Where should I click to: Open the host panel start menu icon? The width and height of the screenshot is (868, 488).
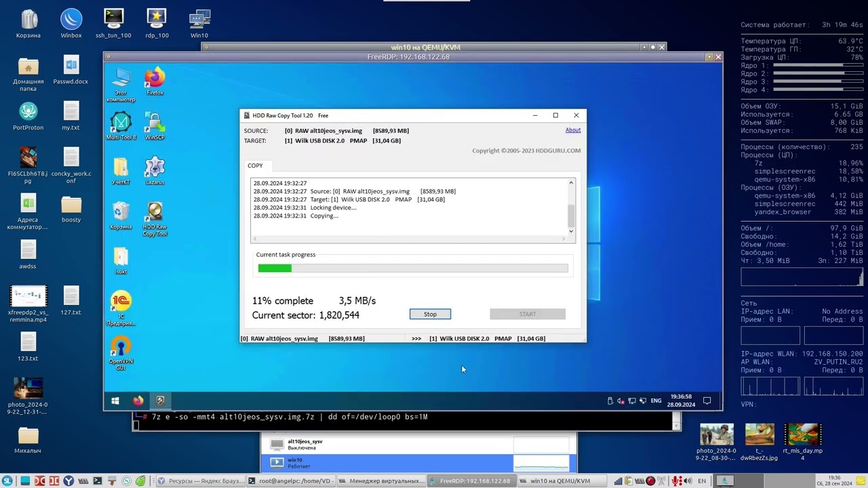click(x=7, y=481)
